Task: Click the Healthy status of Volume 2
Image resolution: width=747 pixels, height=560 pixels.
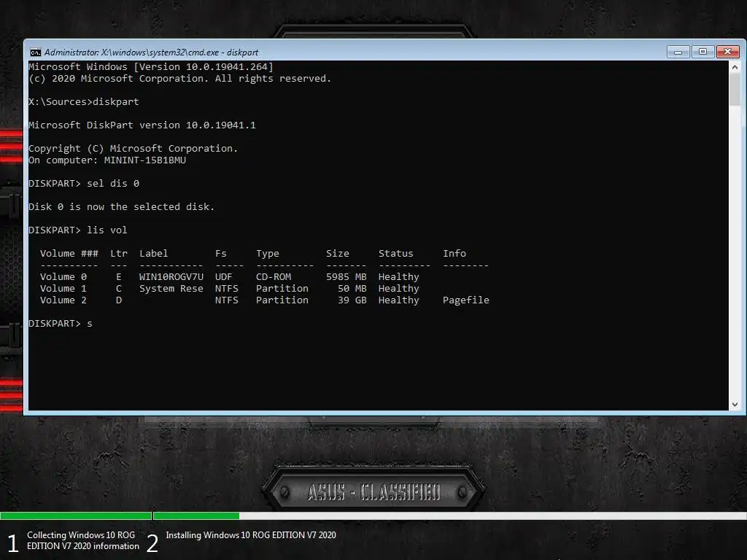Action: [x=399, y=300]
